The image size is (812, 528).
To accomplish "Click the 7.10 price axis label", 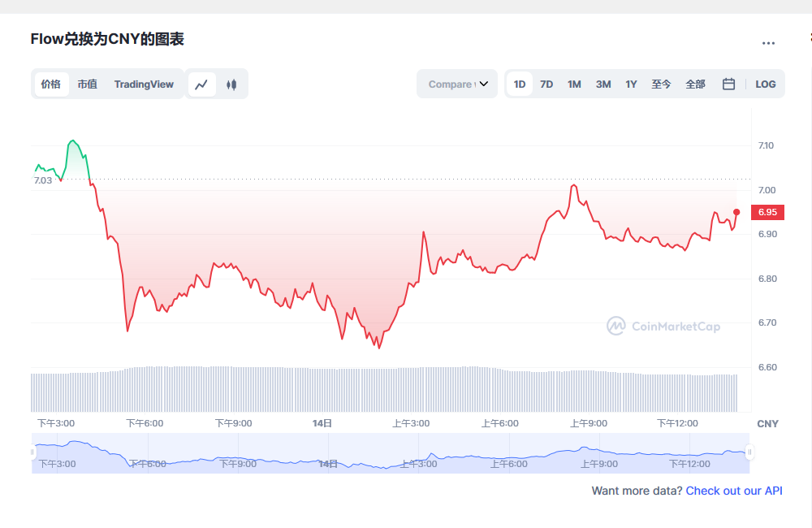I will 766,145.
